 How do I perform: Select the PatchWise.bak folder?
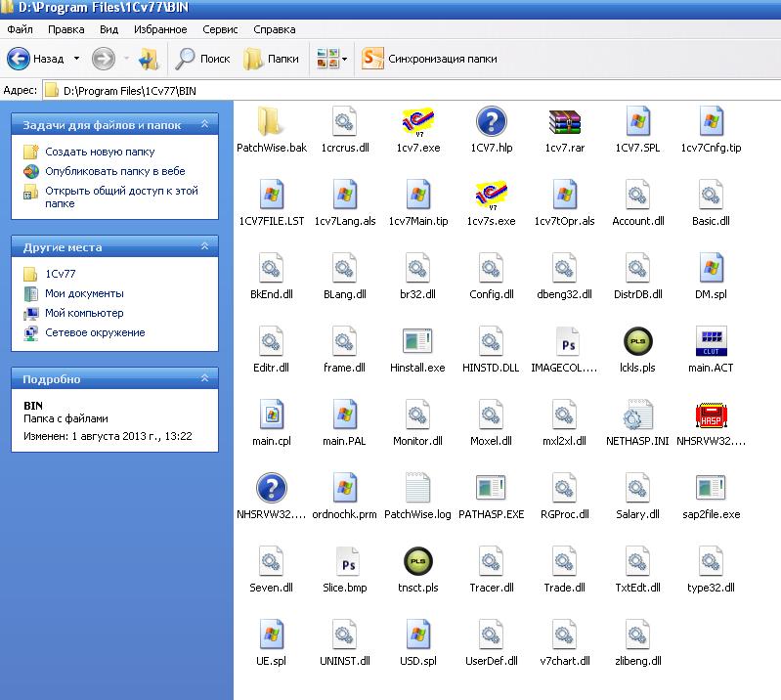pyautogui.click(x=271, y=122)
